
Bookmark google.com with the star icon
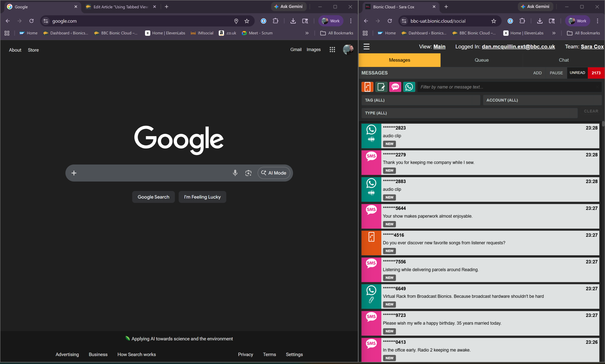(x=247, y=21)
